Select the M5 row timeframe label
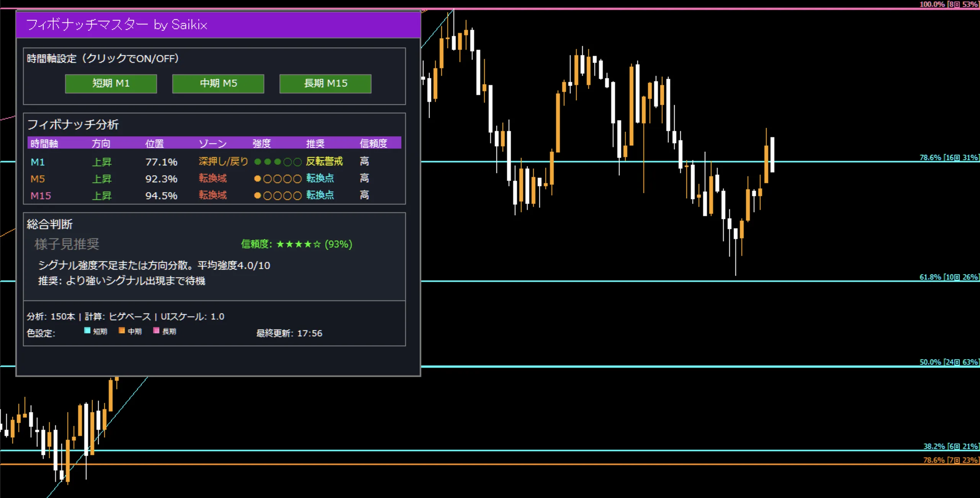 (x=38, y=179)
